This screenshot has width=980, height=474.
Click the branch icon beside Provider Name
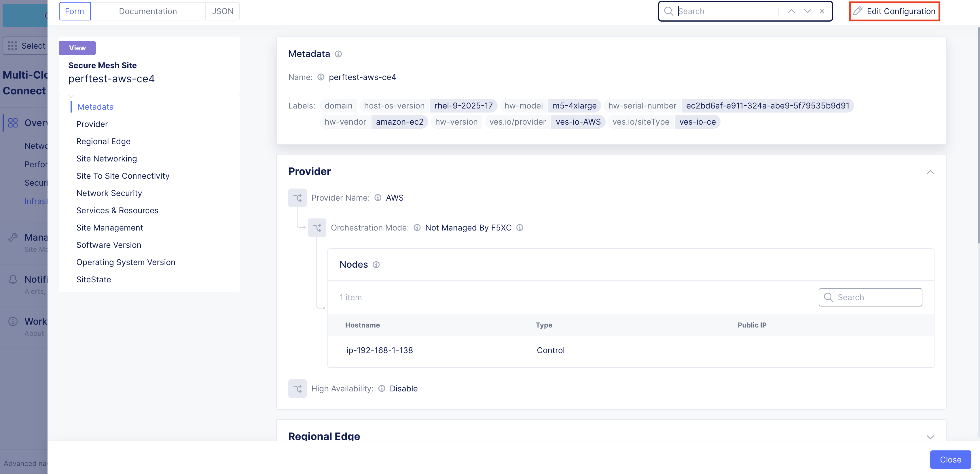[297, 198]
